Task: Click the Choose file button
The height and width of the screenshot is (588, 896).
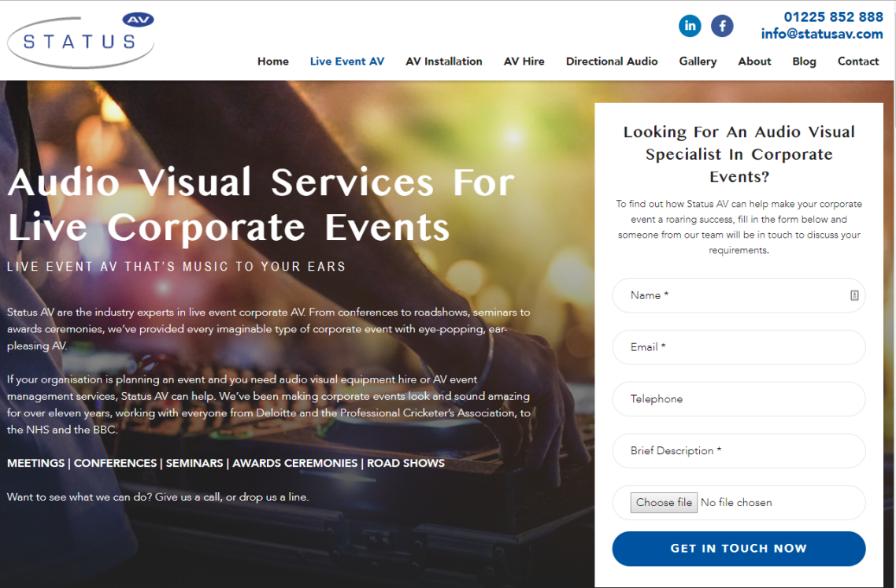Action: [x=664, y=502]
